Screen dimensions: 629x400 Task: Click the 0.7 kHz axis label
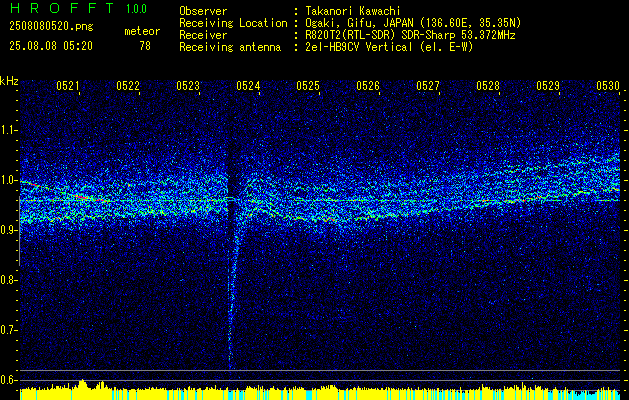7,330
